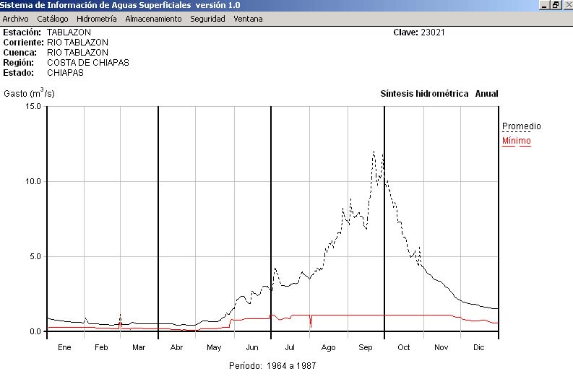
Task: Click the Gasto (m³/s) axis label
Action: [29, 93]
